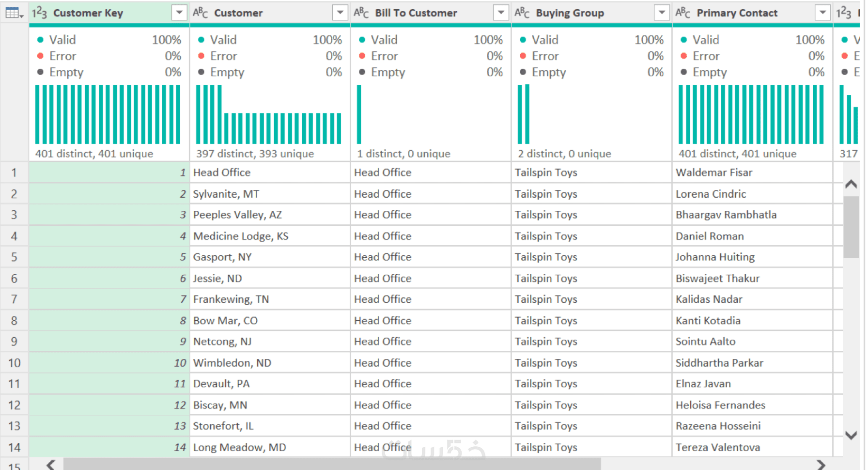
Task: Open the Buying Group filter dropdown
Action: click(x=662, y=13)
